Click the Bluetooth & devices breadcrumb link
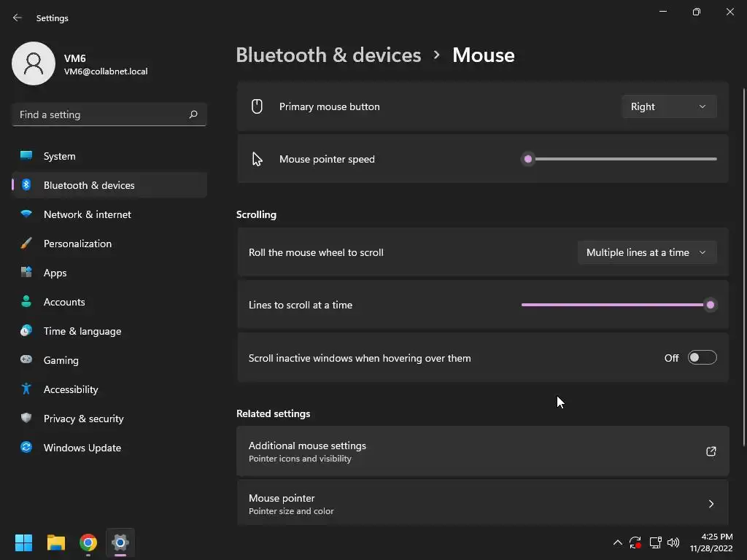This screenshot has width=747, height=560. [x=328, y=55]
